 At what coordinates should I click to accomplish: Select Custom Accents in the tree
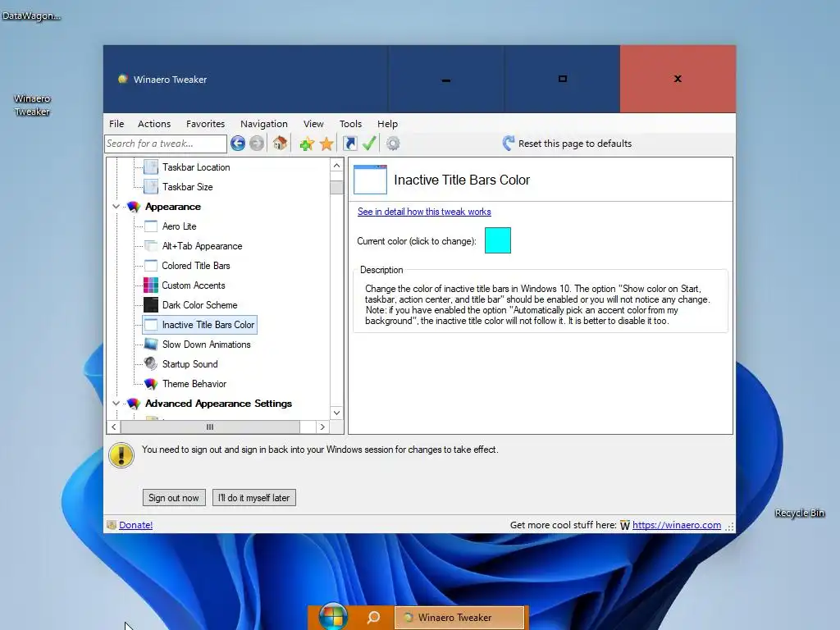point(194,285)
